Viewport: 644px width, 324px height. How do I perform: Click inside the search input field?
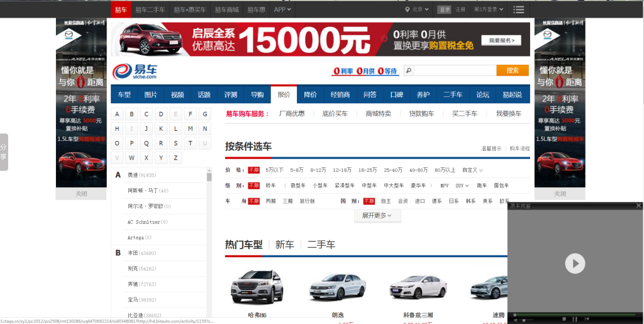pos(455,70)
